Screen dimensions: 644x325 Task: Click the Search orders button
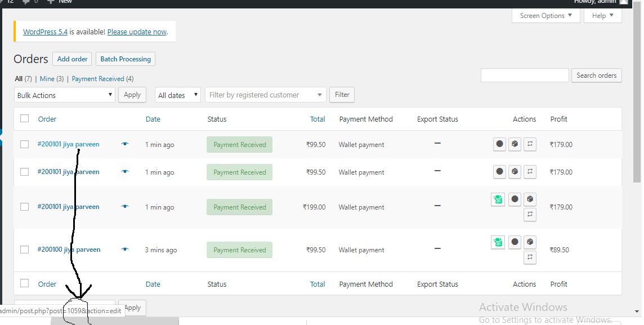[596, 75]
